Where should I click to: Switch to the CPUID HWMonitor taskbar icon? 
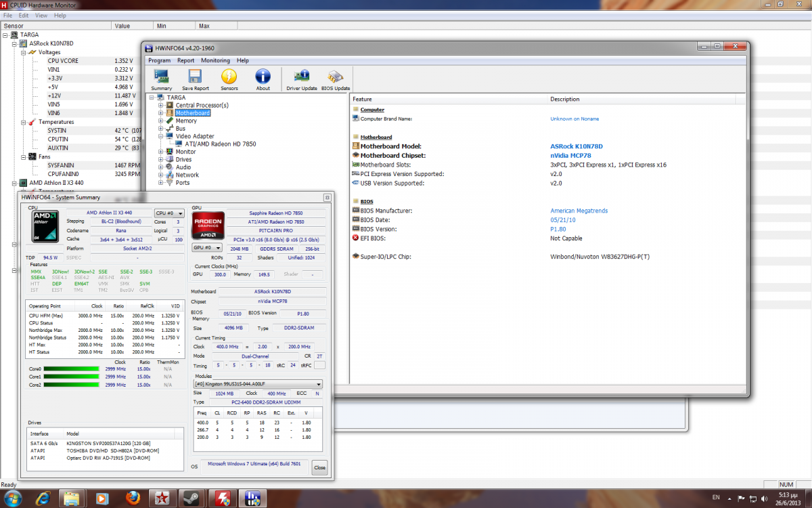[x=223, y=499]
